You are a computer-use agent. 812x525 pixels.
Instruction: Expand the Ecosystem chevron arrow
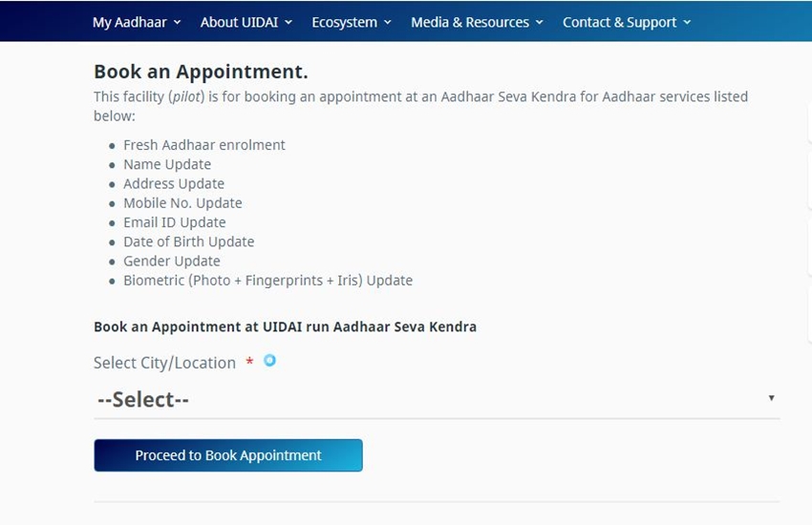387,22
